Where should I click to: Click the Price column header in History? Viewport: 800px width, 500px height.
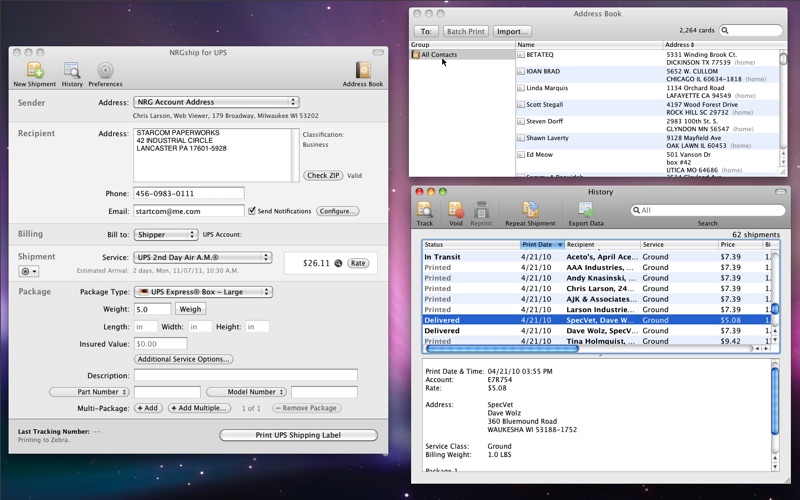coord(740,245)
